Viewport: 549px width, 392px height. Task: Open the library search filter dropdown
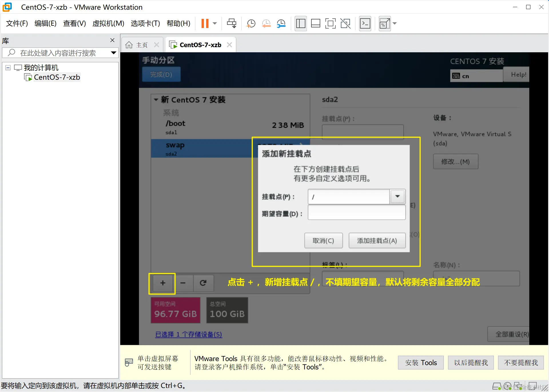pos(114,53)
